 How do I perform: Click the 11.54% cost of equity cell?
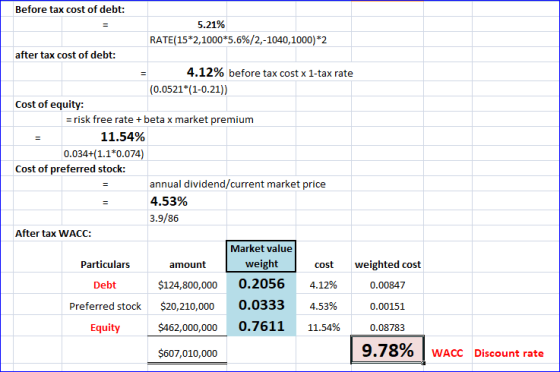click(x=105, y=136)
